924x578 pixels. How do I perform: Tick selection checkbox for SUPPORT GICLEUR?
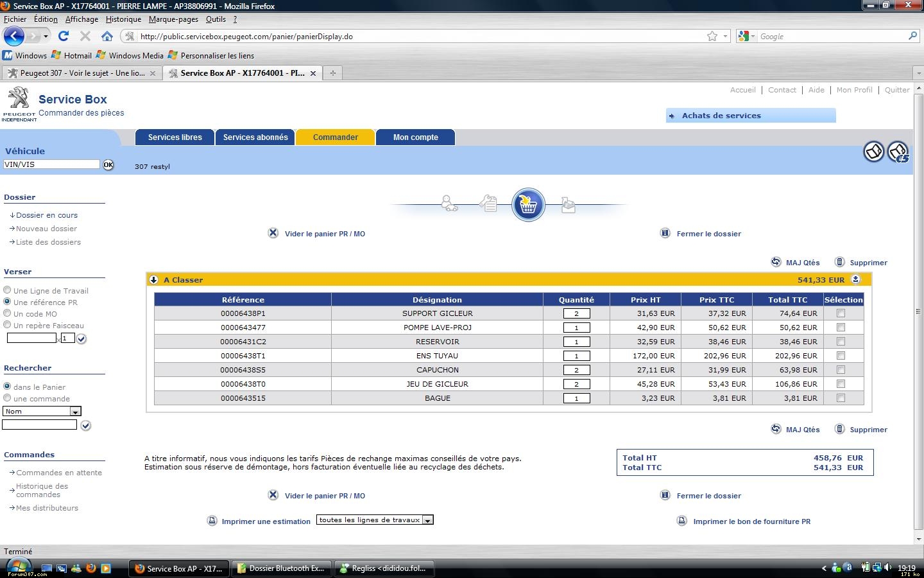point(841,313)
